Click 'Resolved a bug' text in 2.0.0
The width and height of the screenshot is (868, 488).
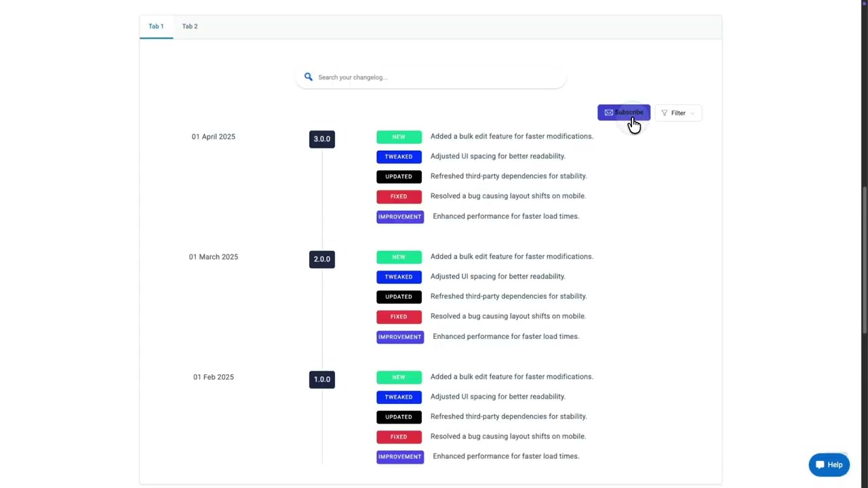point(508,316)
